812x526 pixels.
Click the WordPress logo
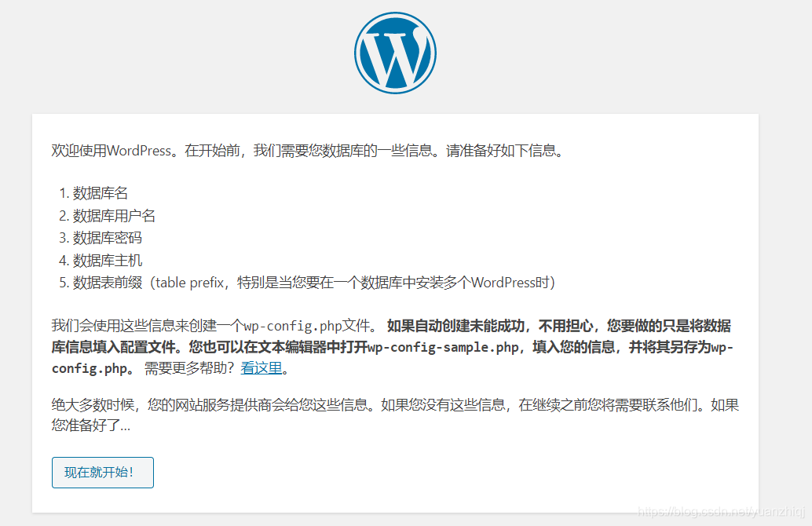395,53
